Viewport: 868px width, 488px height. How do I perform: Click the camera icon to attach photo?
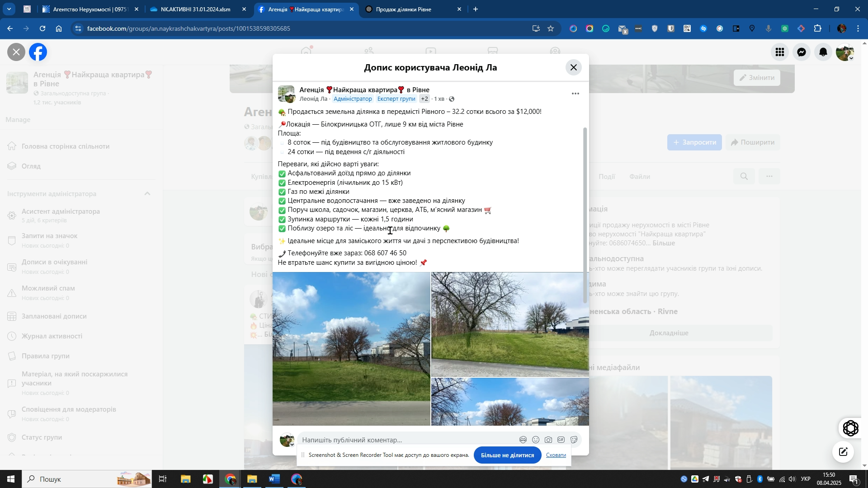pyautogui.click(x=548, y=440)
